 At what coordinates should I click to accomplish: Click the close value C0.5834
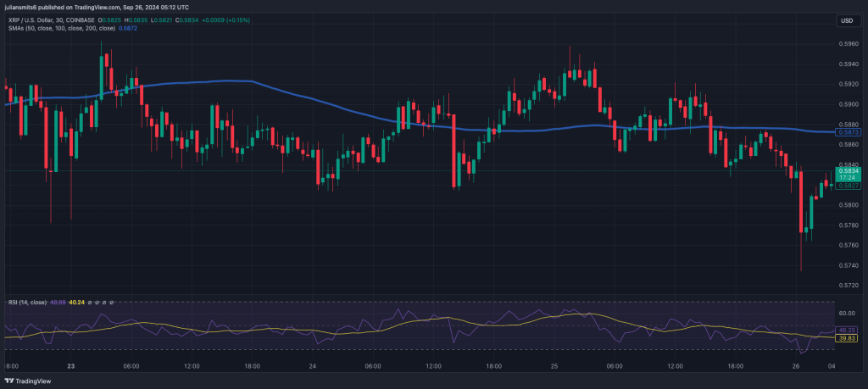tap(188, 20)
